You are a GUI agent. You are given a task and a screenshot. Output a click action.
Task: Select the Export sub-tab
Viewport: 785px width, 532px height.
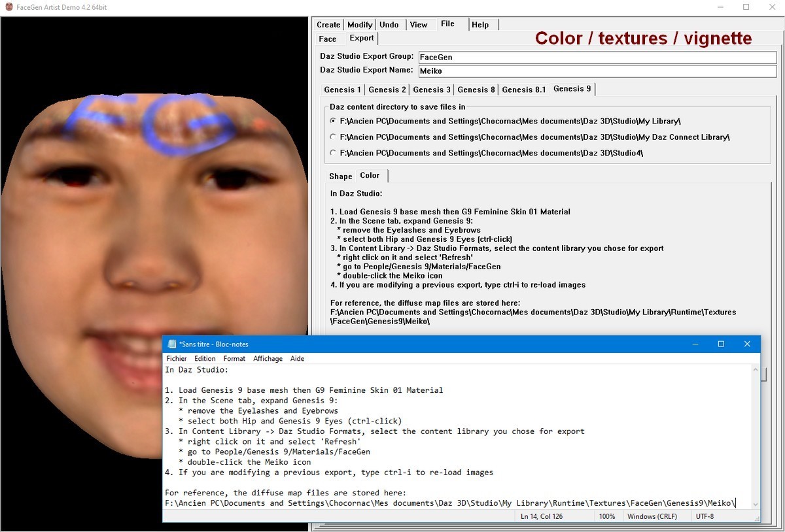pos(361,38)
